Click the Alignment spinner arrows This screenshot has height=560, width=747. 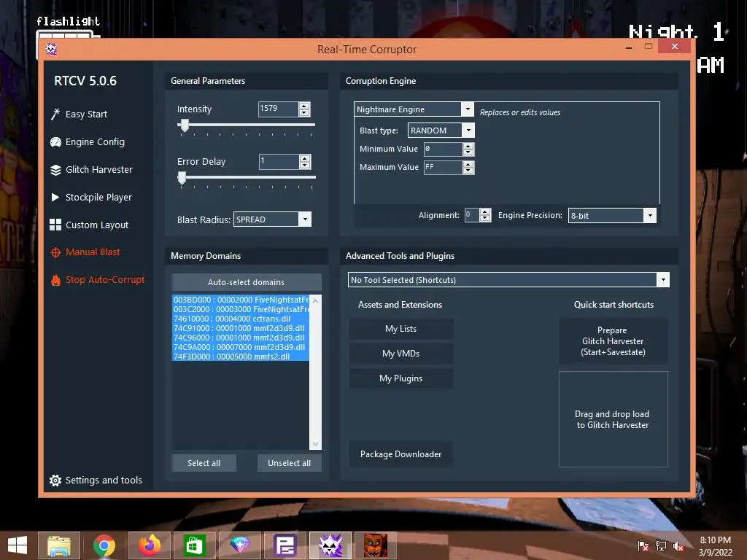(x=485, y=215)
